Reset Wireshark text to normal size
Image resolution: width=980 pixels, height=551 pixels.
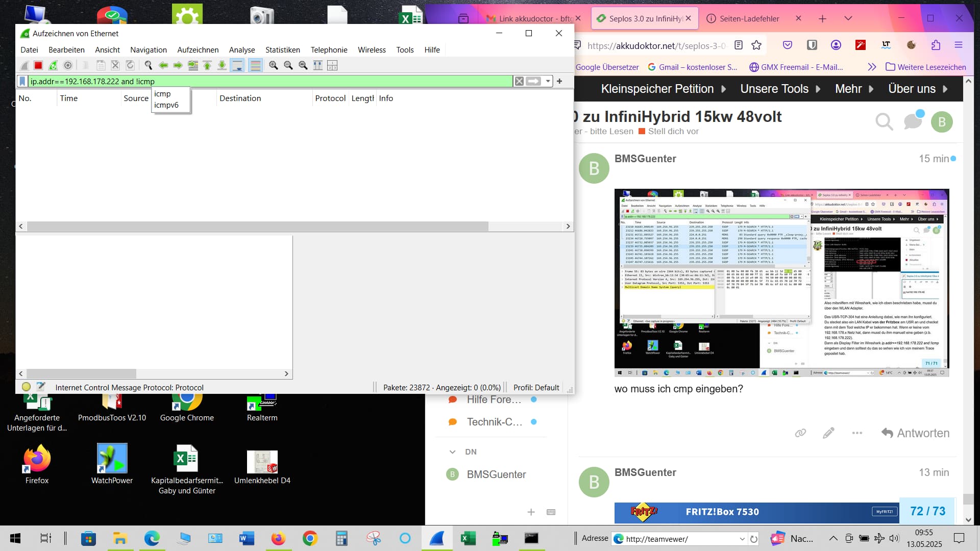pyautogui.click(x=303, y=65)
